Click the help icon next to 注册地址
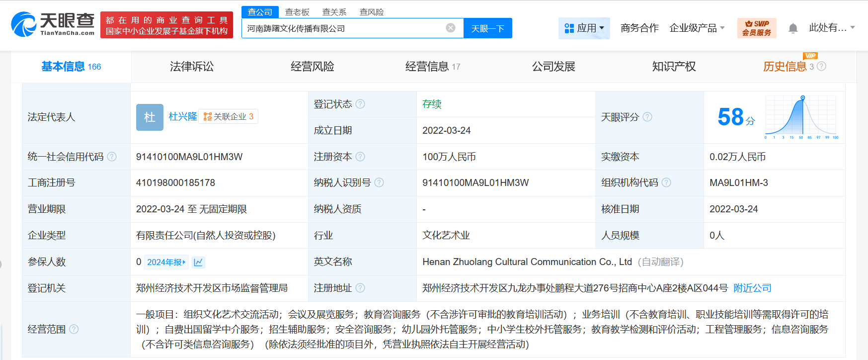The height and width of the screenshot is (360, 868). (x=360, y=288)
